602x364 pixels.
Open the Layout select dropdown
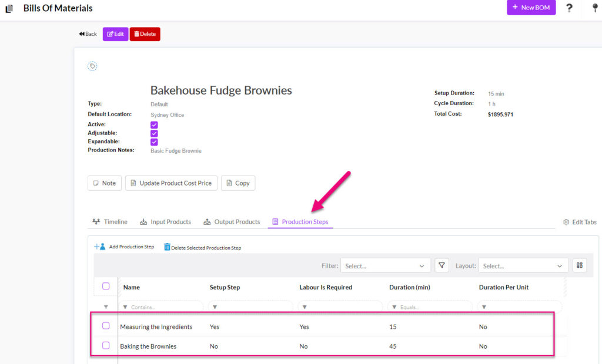(523, 266)
